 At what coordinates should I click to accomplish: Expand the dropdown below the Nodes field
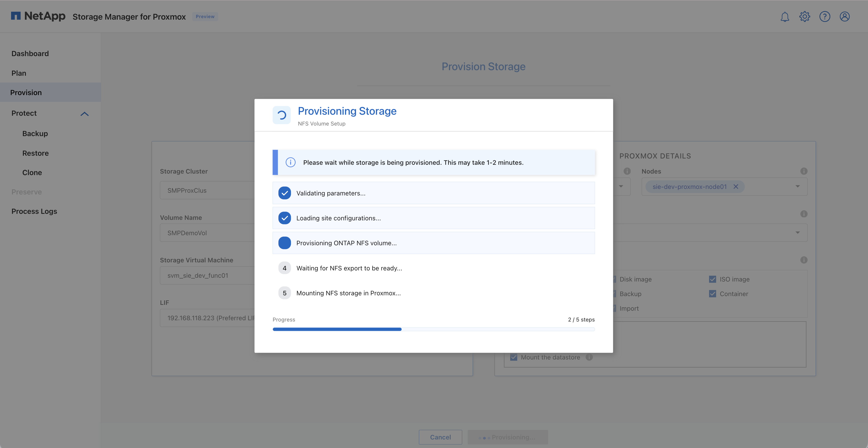click(797, 232)
